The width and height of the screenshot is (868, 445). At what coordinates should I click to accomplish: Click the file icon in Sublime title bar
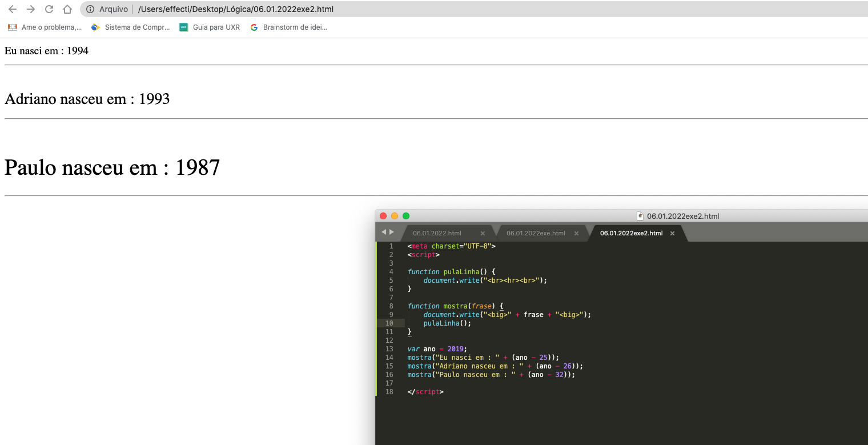(640, 216)
